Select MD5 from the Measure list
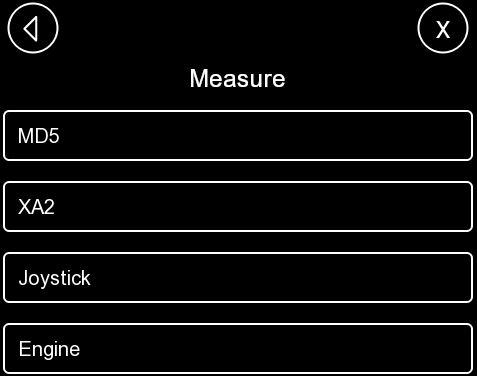477x376 pixels. (x=238, y=136)
